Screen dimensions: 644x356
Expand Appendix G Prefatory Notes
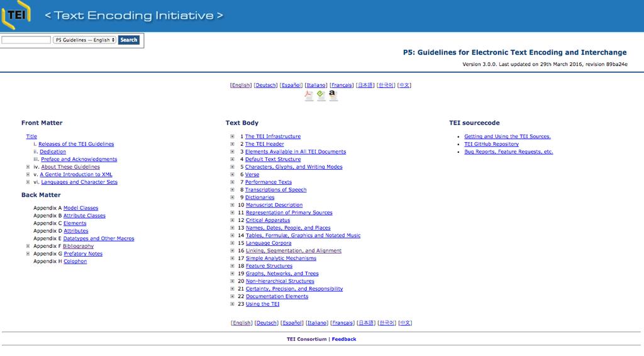[28, 253]
